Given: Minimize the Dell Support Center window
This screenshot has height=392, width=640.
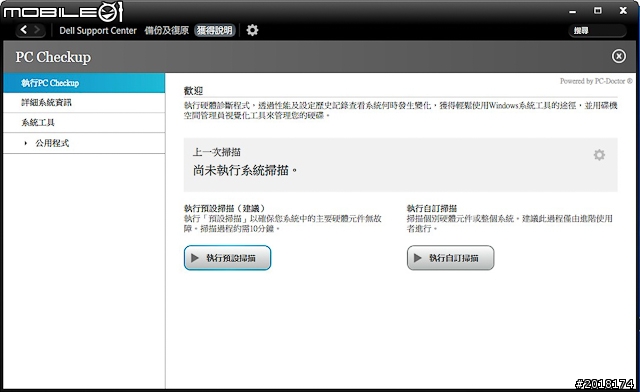Looking at the screenshot, I should click(x=573, y=11).
